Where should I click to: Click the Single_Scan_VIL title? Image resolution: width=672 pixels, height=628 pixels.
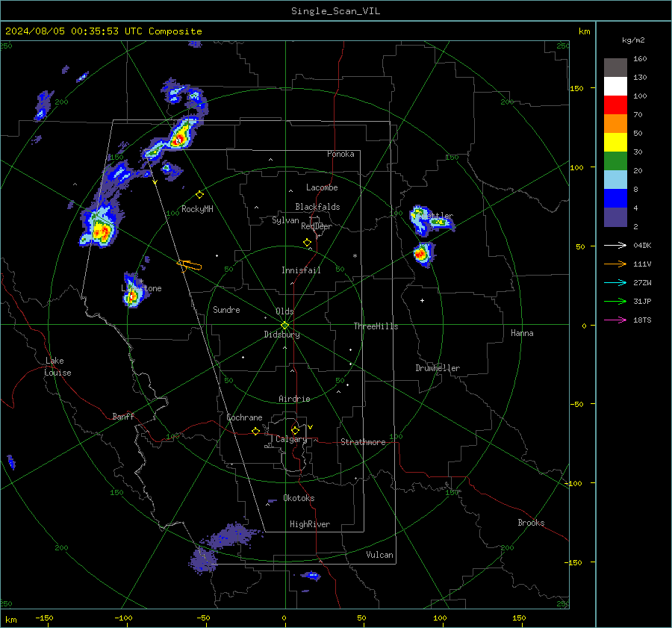coord(335,11)
